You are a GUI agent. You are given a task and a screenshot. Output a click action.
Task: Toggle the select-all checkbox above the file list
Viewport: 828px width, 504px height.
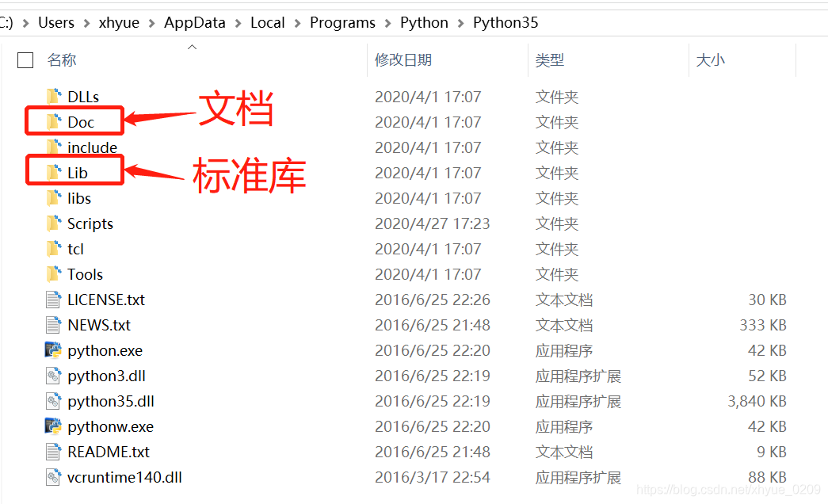[25, 59]
